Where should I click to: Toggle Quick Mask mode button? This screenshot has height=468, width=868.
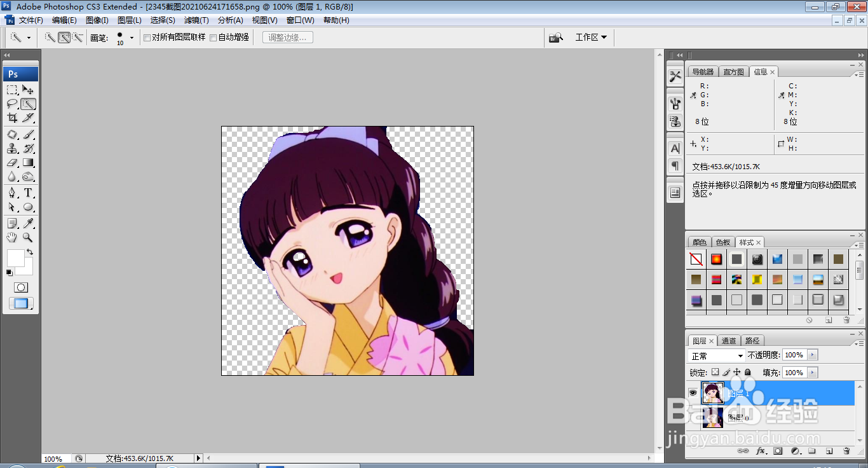tap(20, 287)
